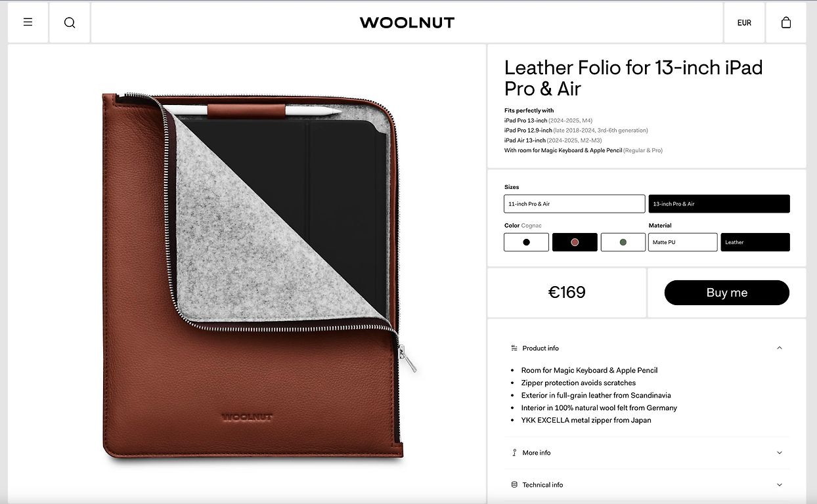The width and height of the screenshot is (817, 504).
Task: Pick the black color swatch
Action: click(x=526, y=242)
